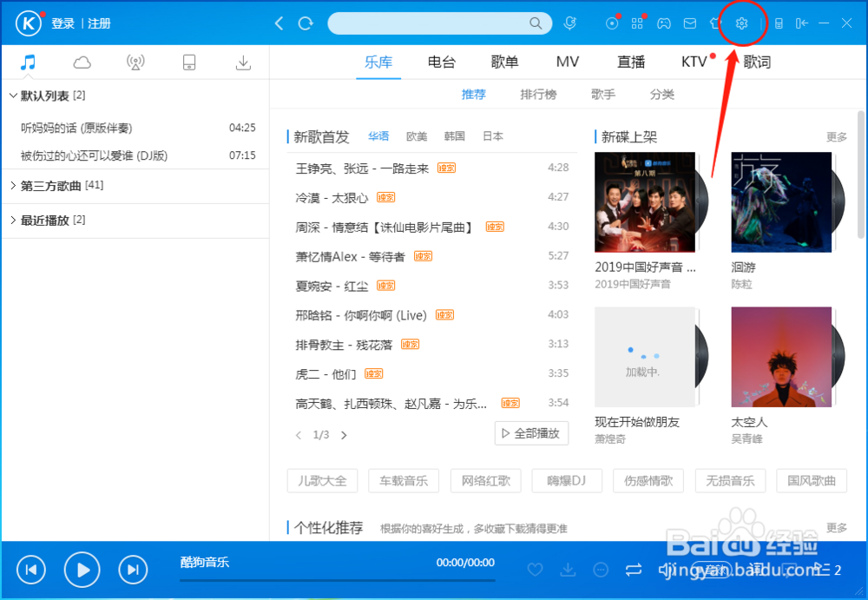The image size is (868, 600).
Task: Open the skin shirt icon
Action: coord(715,23)
